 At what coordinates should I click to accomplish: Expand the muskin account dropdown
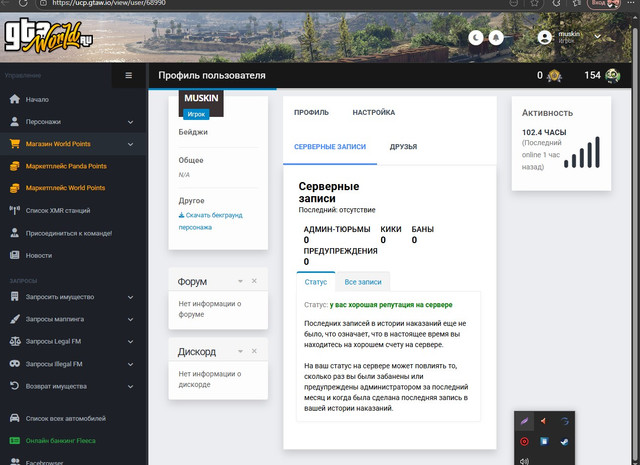[598, 37]
